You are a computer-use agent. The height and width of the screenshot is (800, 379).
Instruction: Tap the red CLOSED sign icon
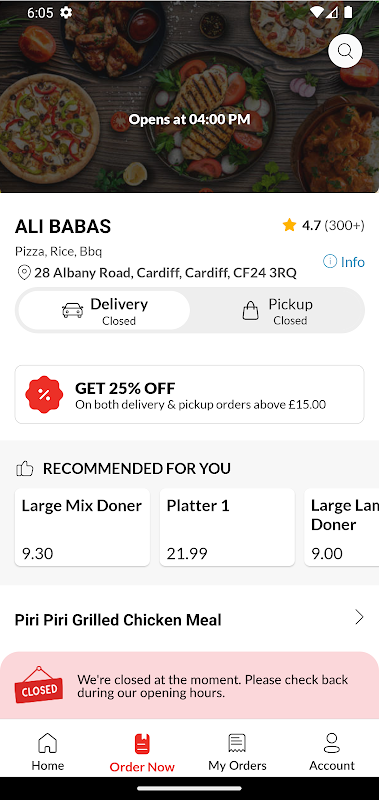coord(39,685)
